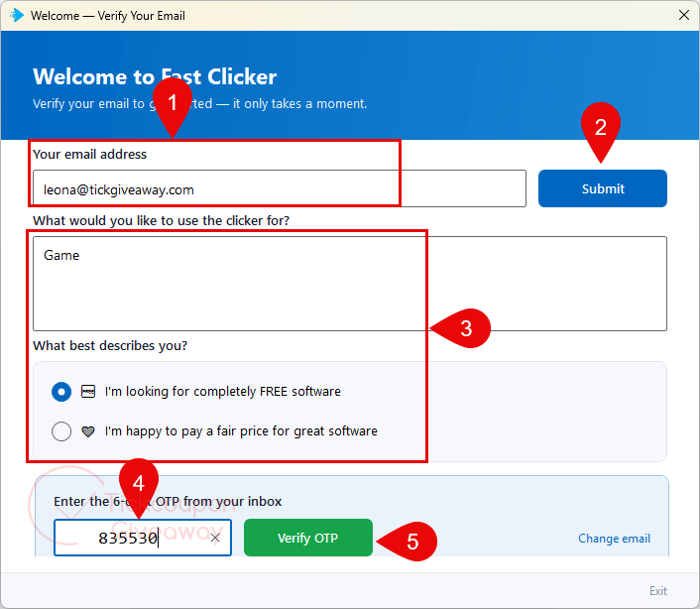
Task: Click the 'Welcome to Fast Clicker' heading
Action: [x=155, y=76]
